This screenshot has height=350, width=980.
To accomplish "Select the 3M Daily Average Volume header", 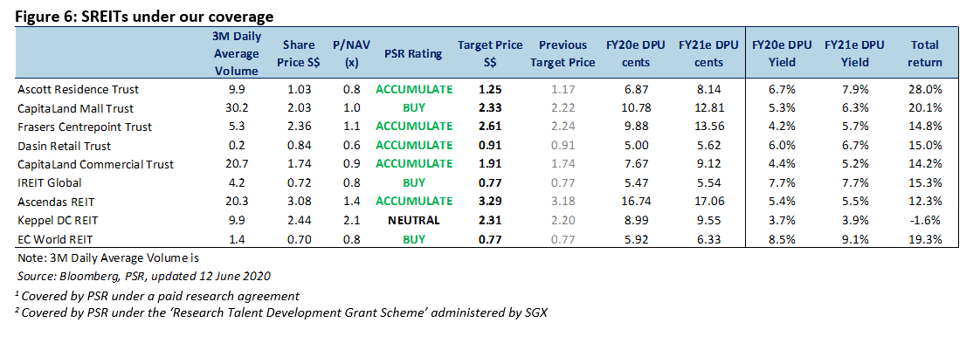I will coord(236,54).
